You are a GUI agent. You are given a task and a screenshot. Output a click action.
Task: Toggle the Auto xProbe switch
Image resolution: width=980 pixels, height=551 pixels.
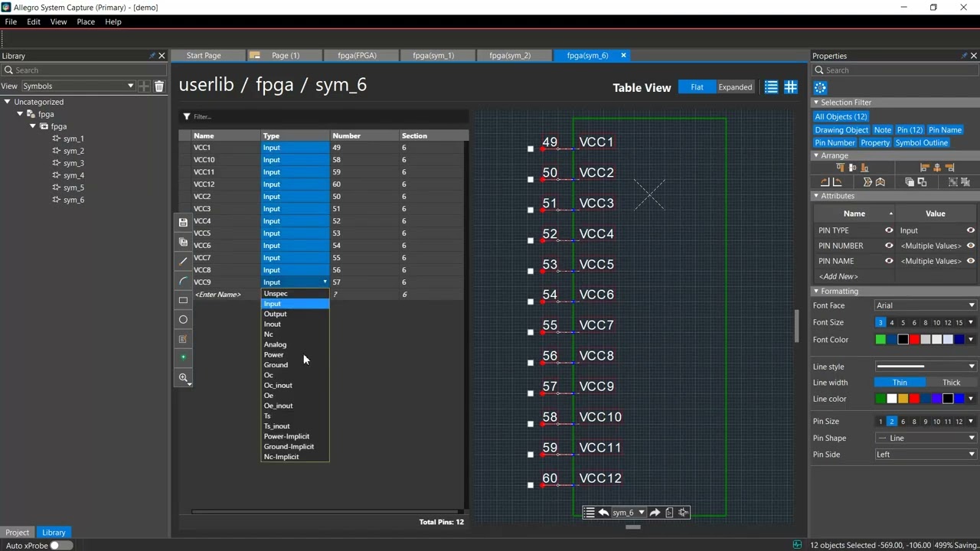(61, 546)
